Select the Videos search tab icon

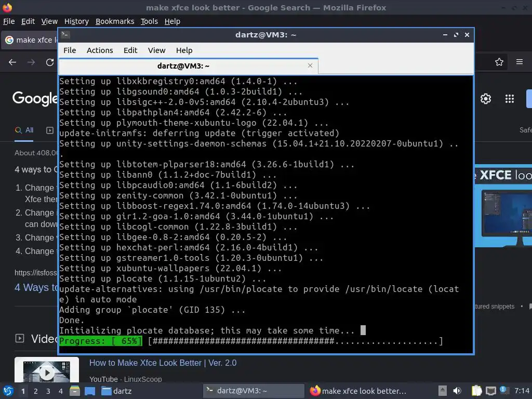(x=50, y=130)
